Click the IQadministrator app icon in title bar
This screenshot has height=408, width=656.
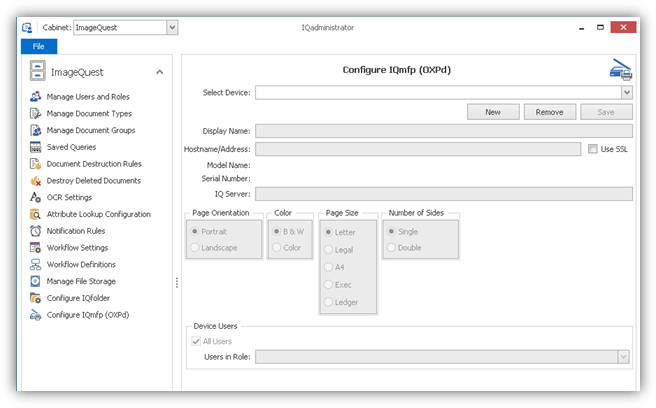coord(27,28)
